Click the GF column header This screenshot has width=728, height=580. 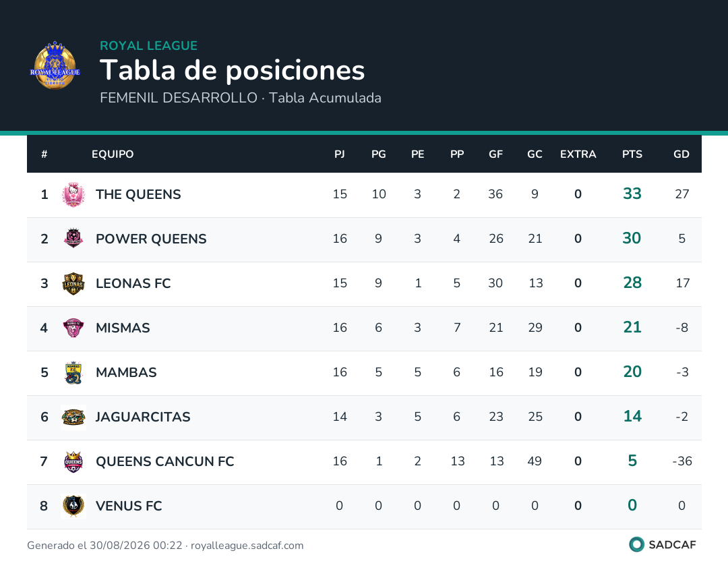pos(495,154)
